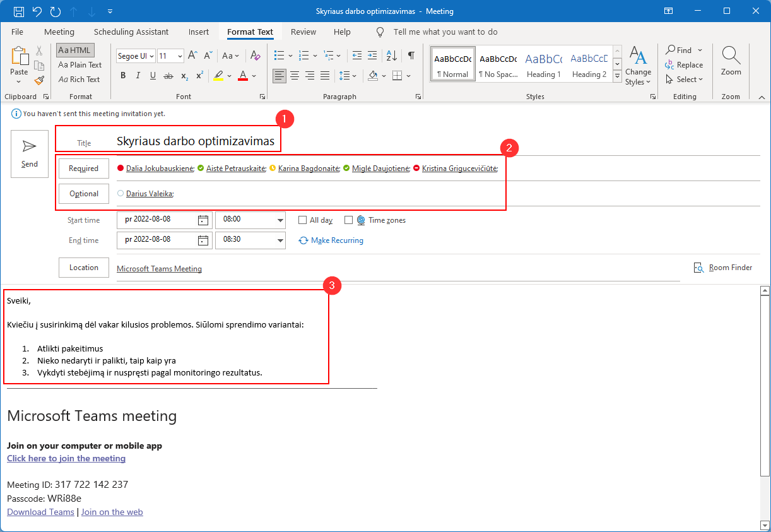Click the Save icon in title bar

click(x=19, y=11)
